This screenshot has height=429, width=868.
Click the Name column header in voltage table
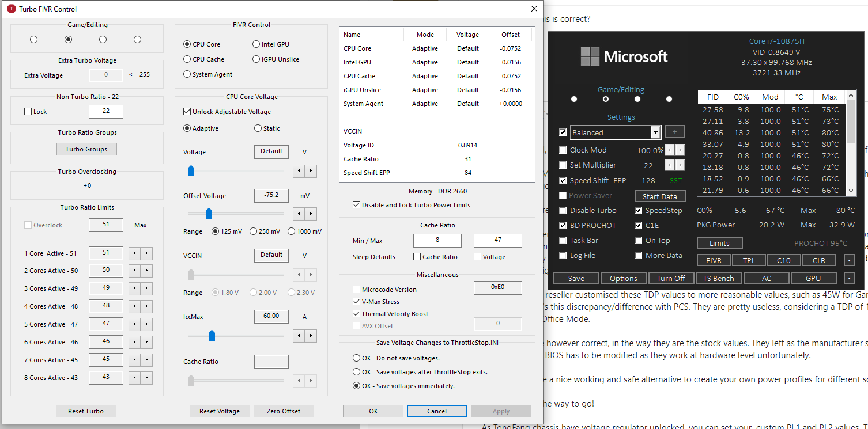point(372,35)
